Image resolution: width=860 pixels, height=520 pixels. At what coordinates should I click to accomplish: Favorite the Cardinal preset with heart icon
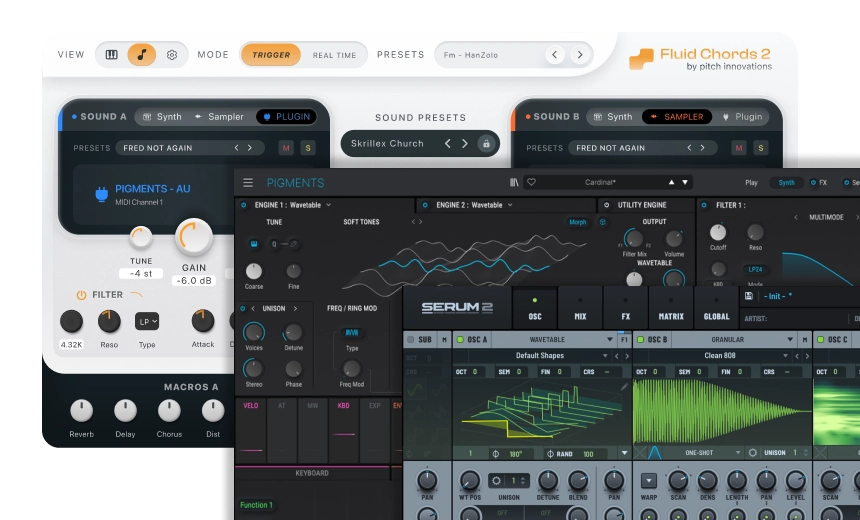click(x=531, y=182)
